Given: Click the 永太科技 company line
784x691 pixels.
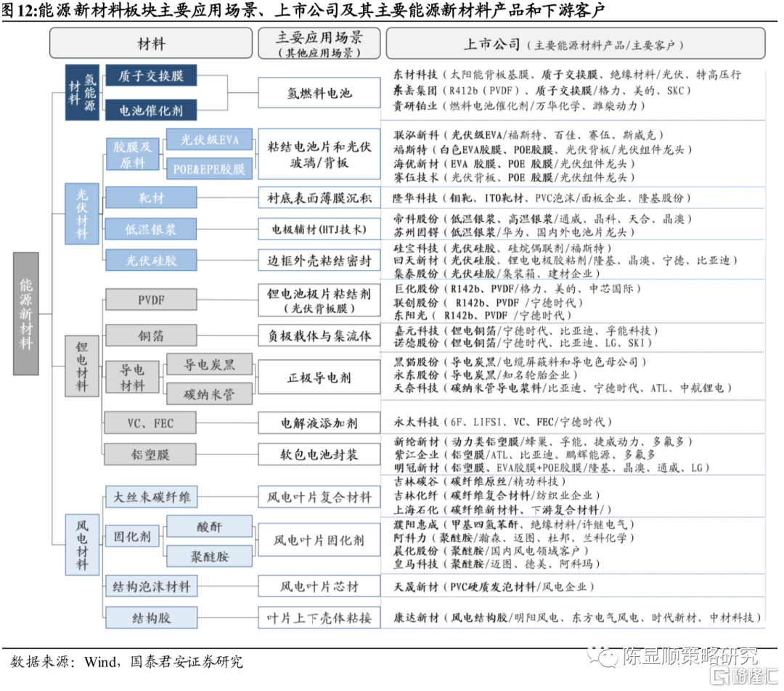Looking at the screenshot, I should point(502,422).
